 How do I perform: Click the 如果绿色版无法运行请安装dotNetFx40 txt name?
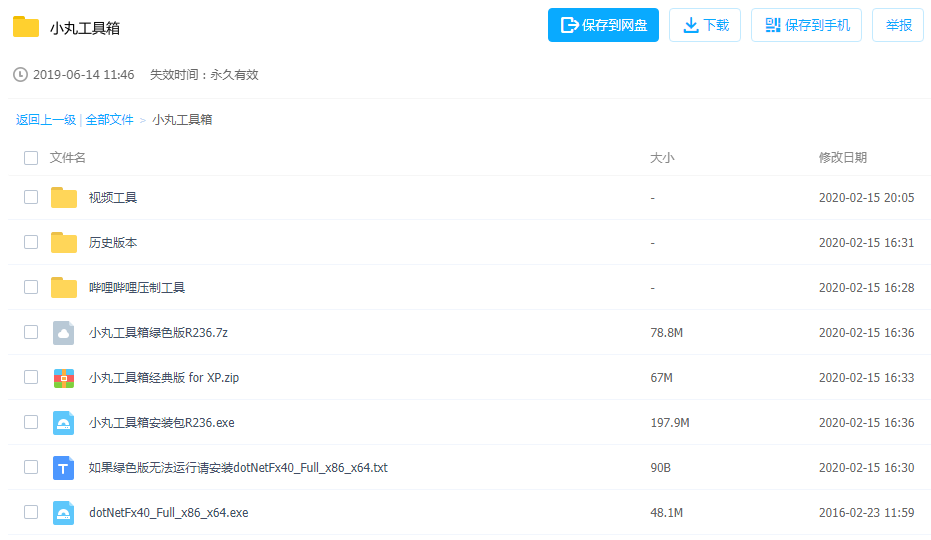(x=238, y=468)
